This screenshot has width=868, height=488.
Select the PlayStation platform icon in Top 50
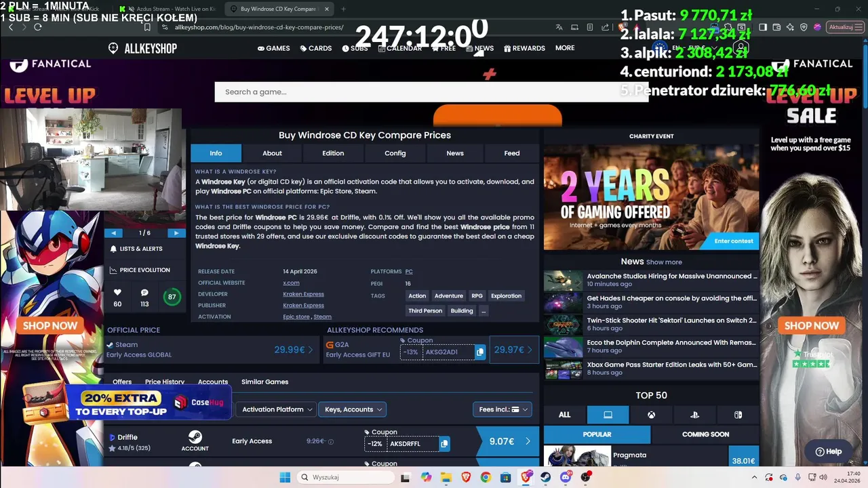[694, 415]
